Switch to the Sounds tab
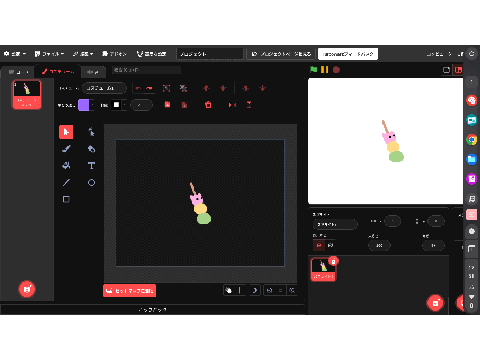 coord(93,72)
